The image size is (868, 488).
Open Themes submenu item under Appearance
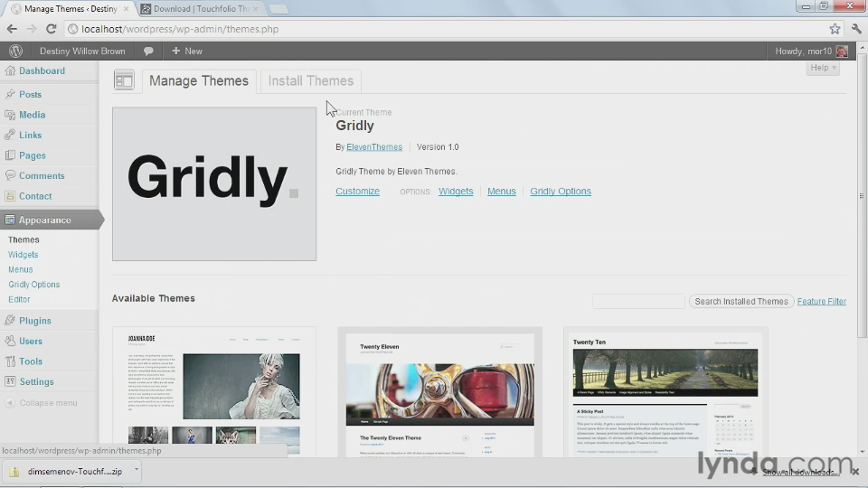pos(24,239)
